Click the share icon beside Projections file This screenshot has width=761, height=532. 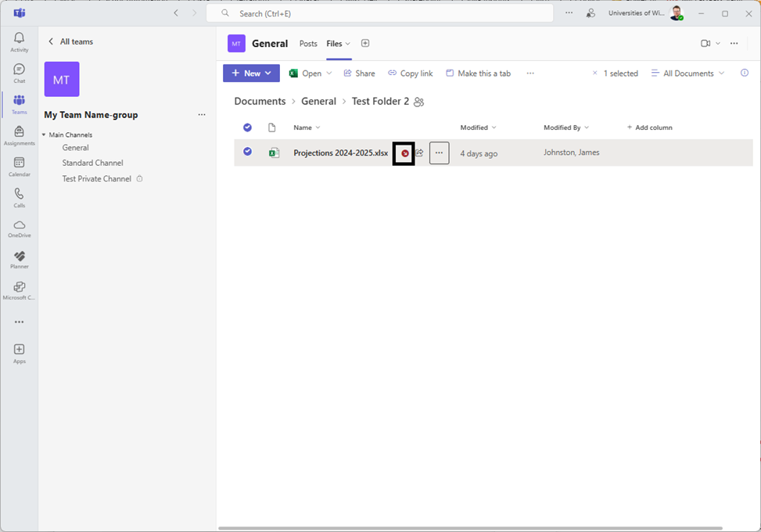(419, 153)
